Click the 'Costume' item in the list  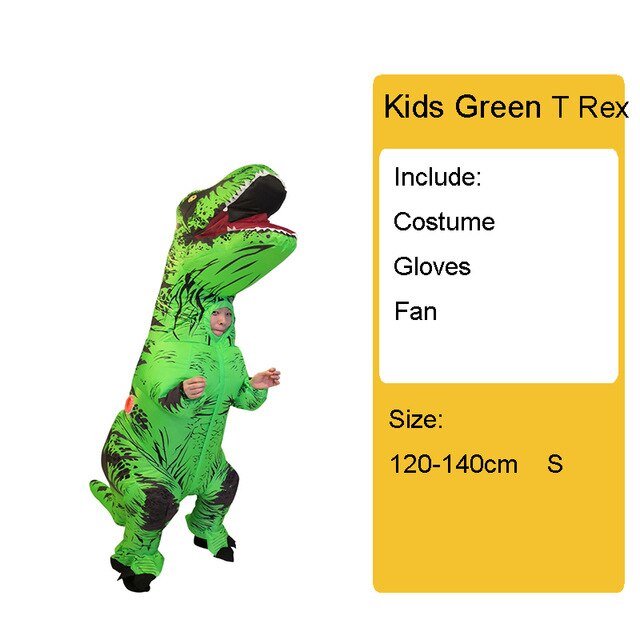[444, 222]
